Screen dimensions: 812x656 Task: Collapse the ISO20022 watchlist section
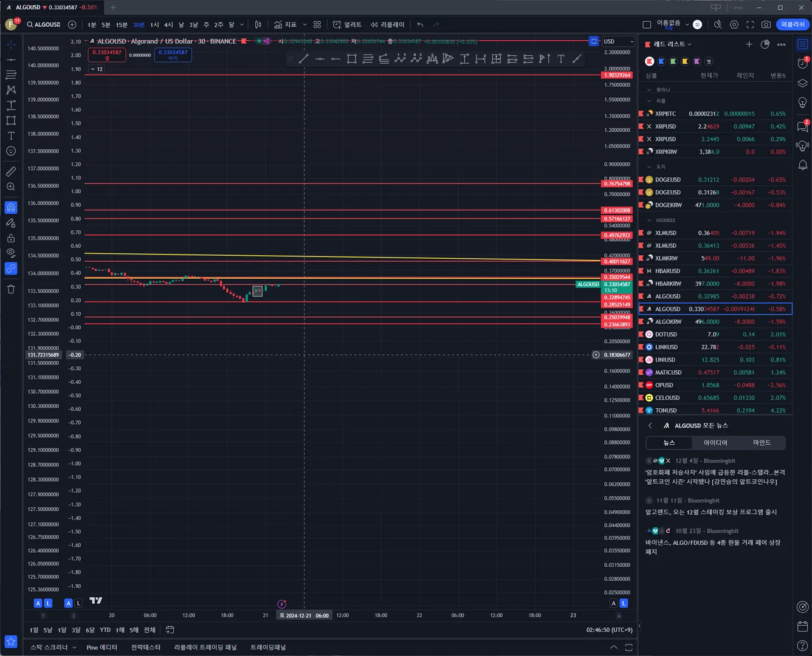(649, 220)
